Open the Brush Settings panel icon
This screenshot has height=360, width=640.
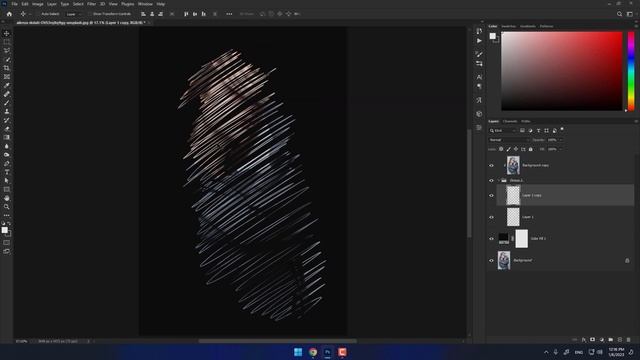coord(479,54)
